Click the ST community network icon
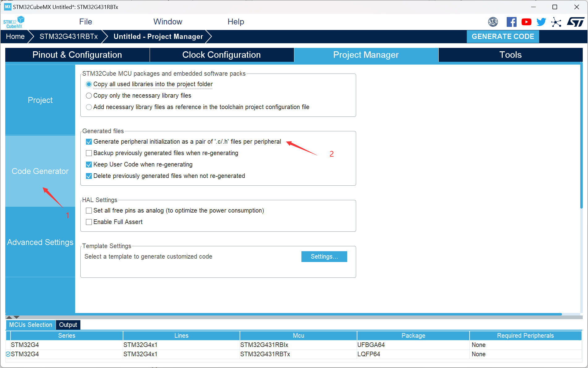 tap(556, 22)
